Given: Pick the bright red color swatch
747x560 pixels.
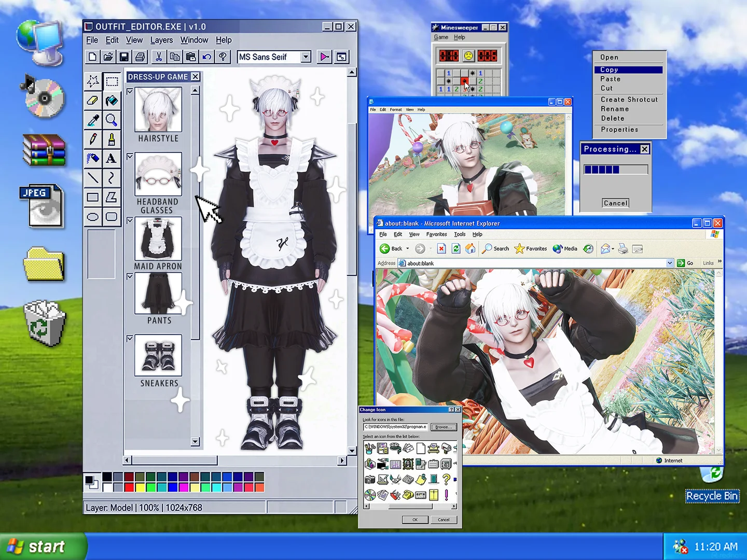Looking at the screenshot, I should pos(129,487).
